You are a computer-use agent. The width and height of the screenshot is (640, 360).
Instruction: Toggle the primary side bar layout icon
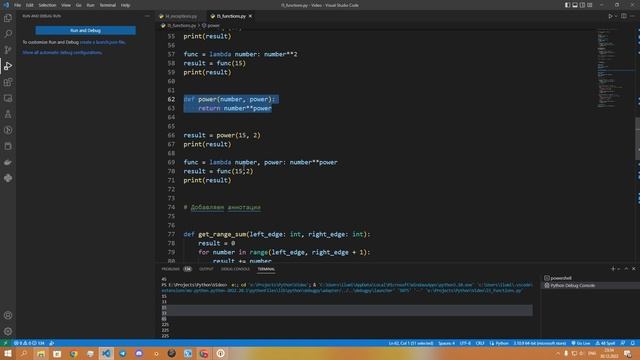(x=567, y=5)
